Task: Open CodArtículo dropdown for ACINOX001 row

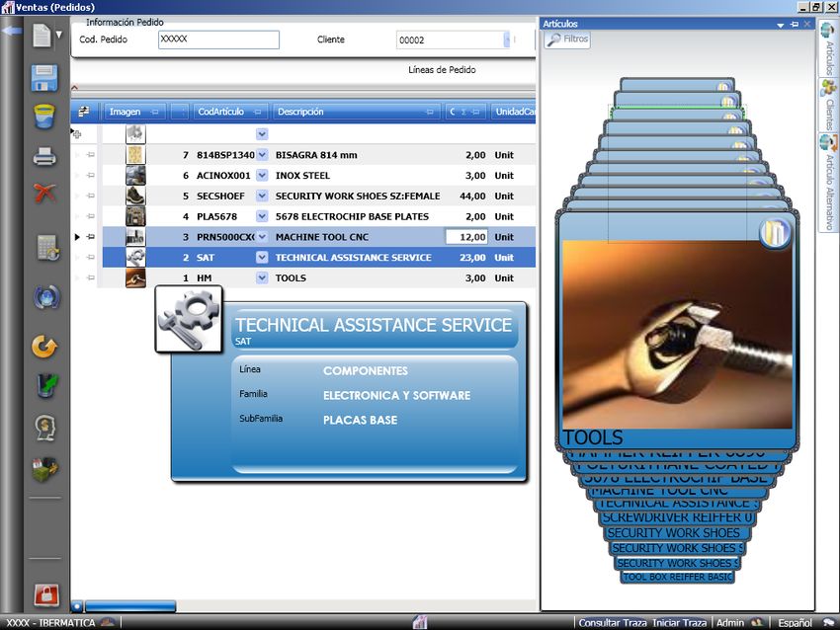Action: [262, 176]
